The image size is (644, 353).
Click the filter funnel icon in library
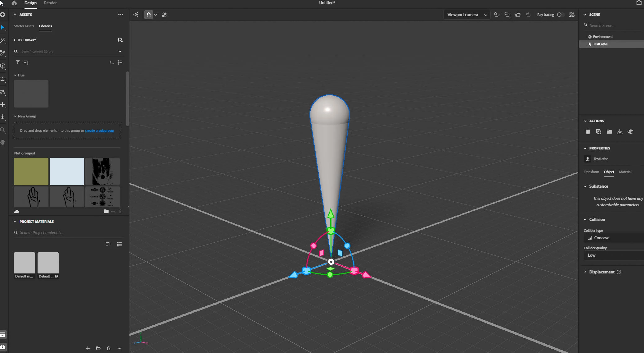pyautogui.click(x=18, y=62)
